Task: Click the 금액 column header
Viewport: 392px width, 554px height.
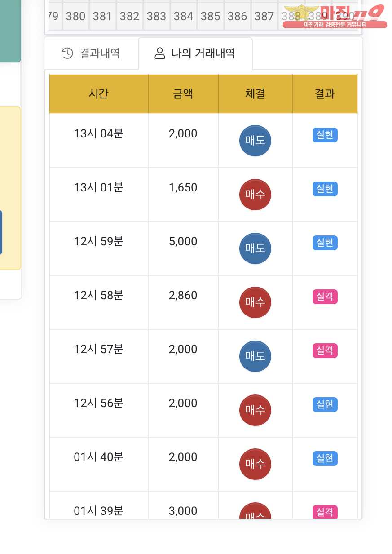Action: click(183, 93)
